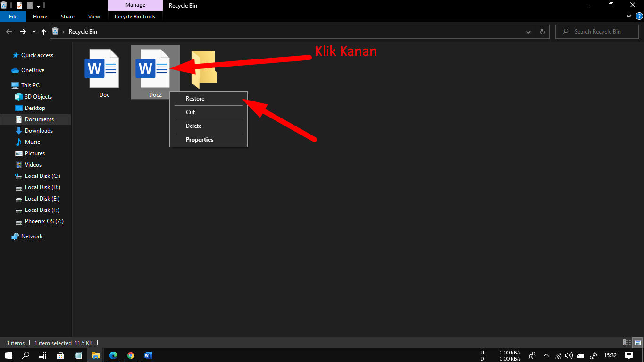Go forward with the Forward arrow
644x362 pixels.
coord(23,32)
